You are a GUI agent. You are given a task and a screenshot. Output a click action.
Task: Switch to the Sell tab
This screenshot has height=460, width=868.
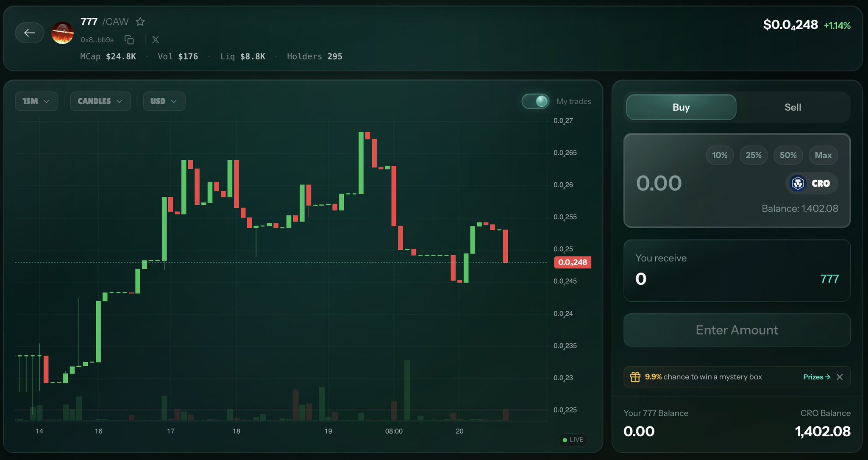(x=793, y=107)
